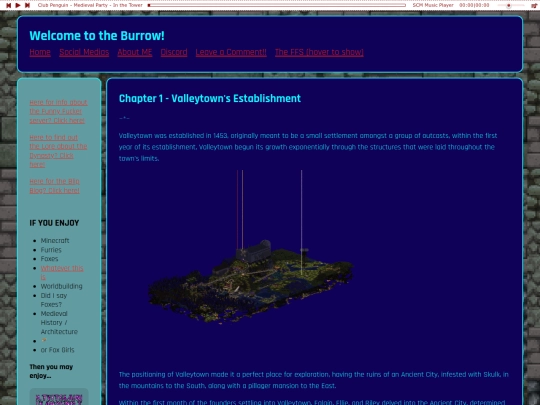Play the music track

(18, 5)
